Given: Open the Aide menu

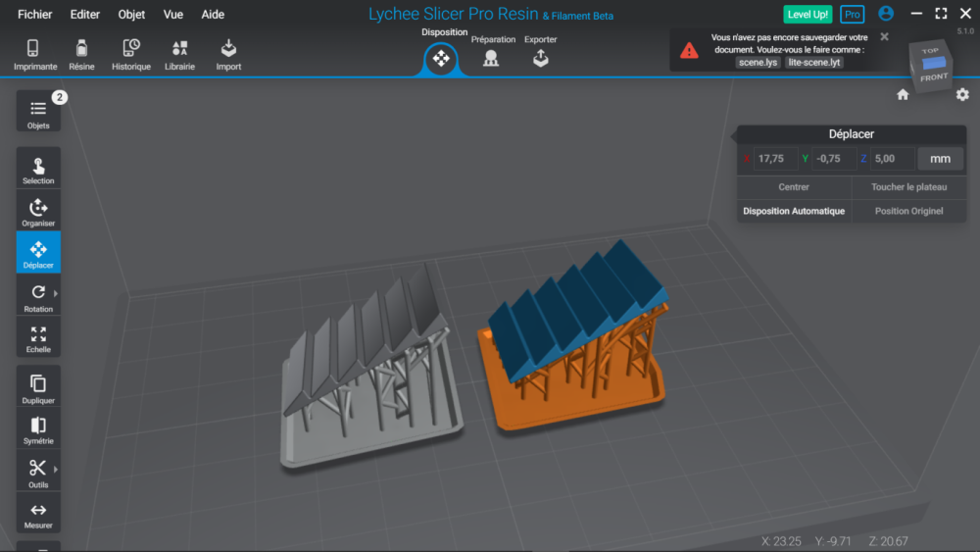Looking at the screenshot, I should click(x=213, y=15).
